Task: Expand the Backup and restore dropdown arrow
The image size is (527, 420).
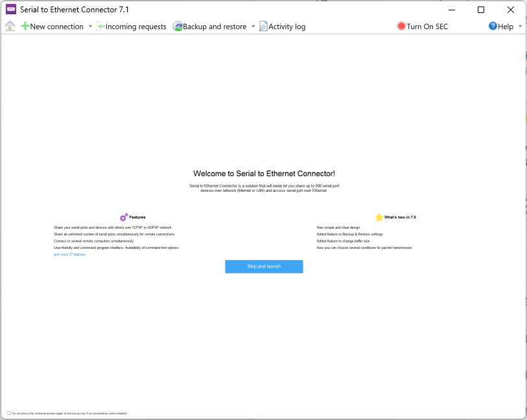Action: [x=253, y=26]
